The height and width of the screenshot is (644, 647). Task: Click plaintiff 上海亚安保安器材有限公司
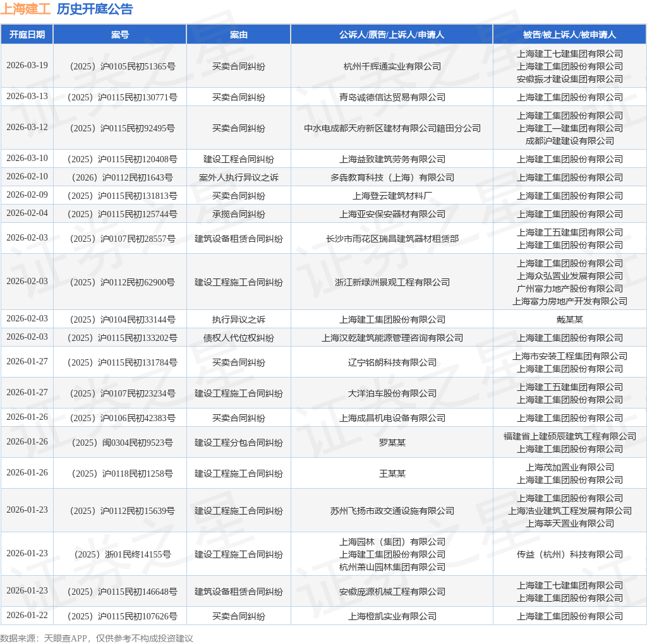click(392, 214)
